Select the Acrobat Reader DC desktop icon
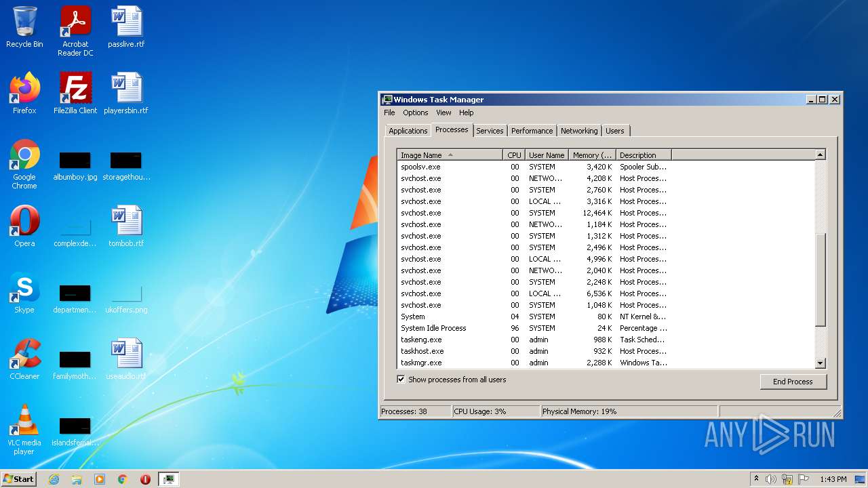Viewport: 868px width, 488px height. (x=75, y=31)
